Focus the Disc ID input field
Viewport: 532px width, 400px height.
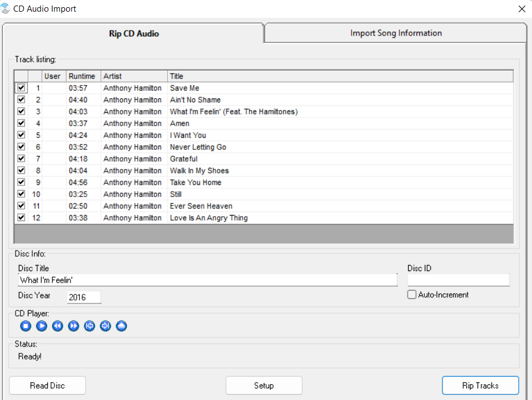[458, 281]
